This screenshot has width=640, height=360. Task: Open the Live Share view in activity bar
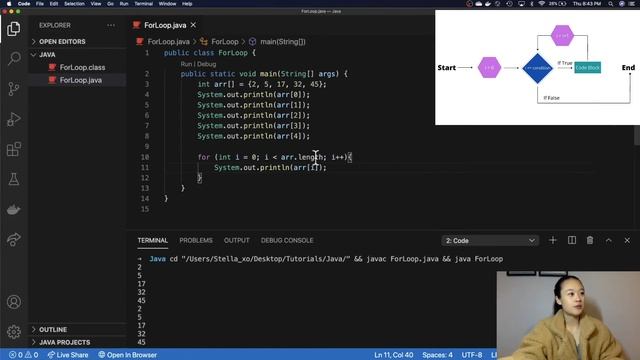point(13,239)
